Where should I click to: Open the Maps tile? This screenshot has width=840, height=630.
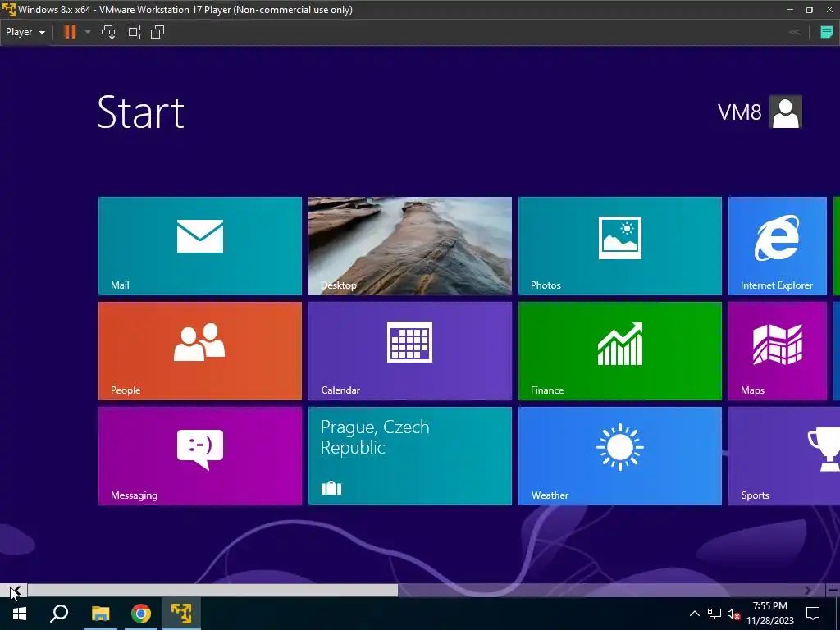pyautogui.click(x=778, y=351)
